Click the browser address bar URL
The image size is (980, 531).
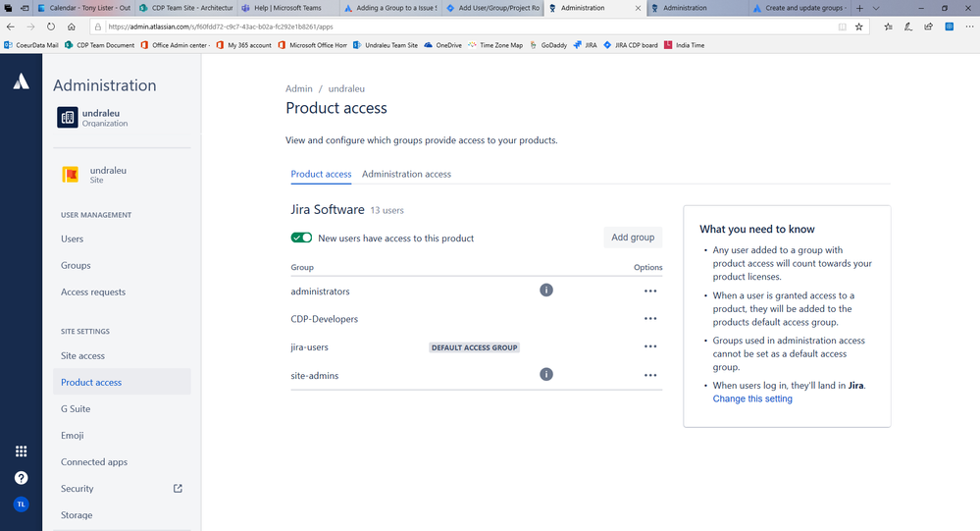pyautogui.click(x=220, y=27)
